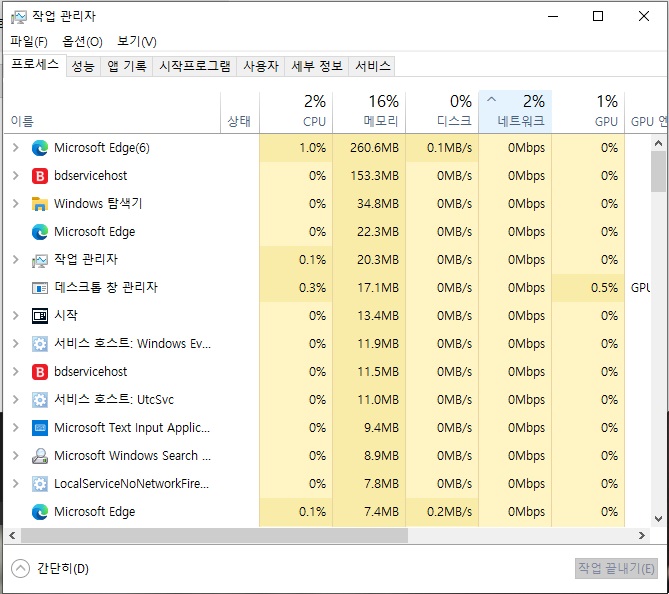This screenshot has width=669, height=594.
Task: Click the 0.2MB/s disk cell
Action: [x=442, y=512]
